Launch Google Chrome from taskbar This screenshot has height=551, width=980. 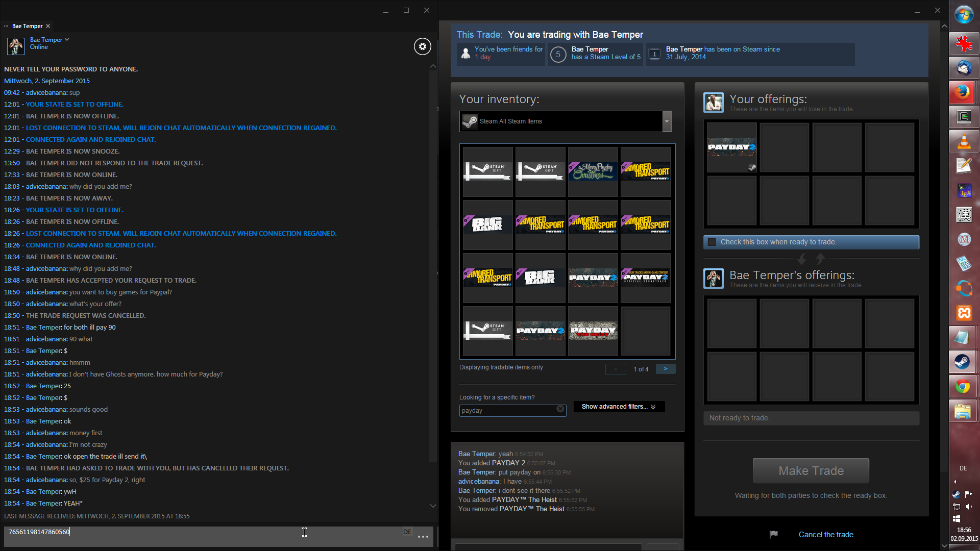tap(963, 387)
